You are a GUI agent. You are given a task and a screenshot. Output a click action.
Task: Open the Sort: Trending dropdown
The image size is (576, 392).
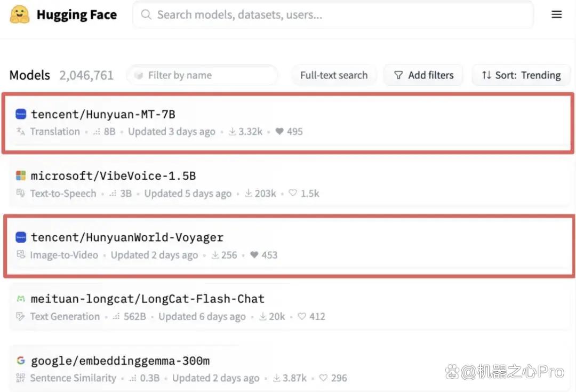pyautogui.click(x=521, y=75)
